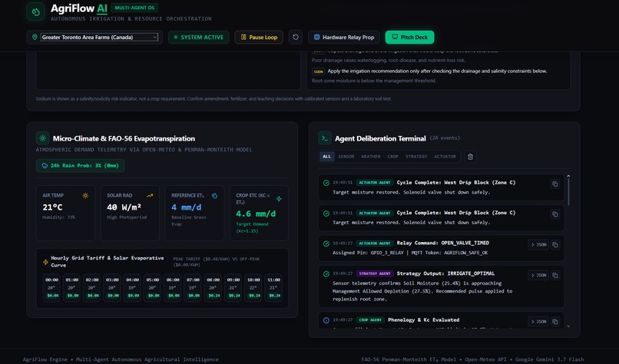The height and width of the screenshot is (364, 619).
Task: Click the 10:00 hourly tariff cell
Action: (x=254, y=288)
